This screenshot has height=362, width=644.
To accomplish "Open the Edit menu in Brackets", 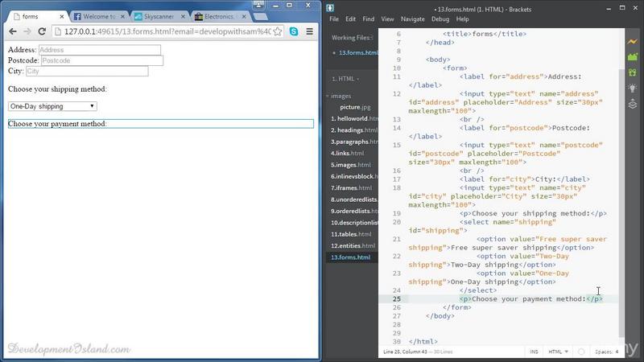I will (350, 19).
